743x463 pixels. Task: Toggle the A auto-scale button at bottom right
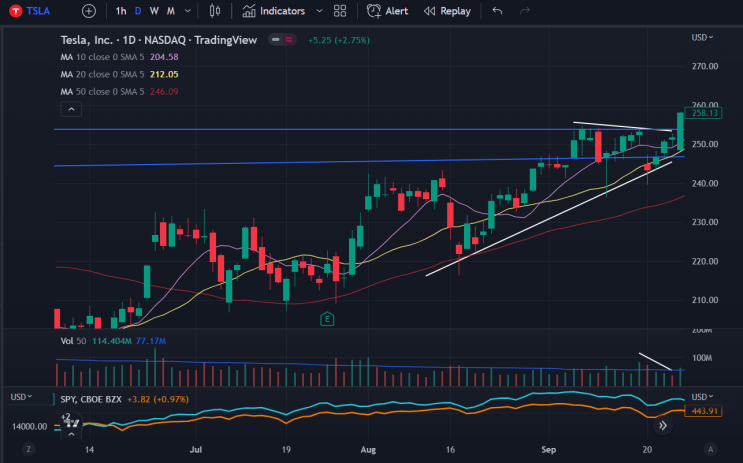[710, 449]
